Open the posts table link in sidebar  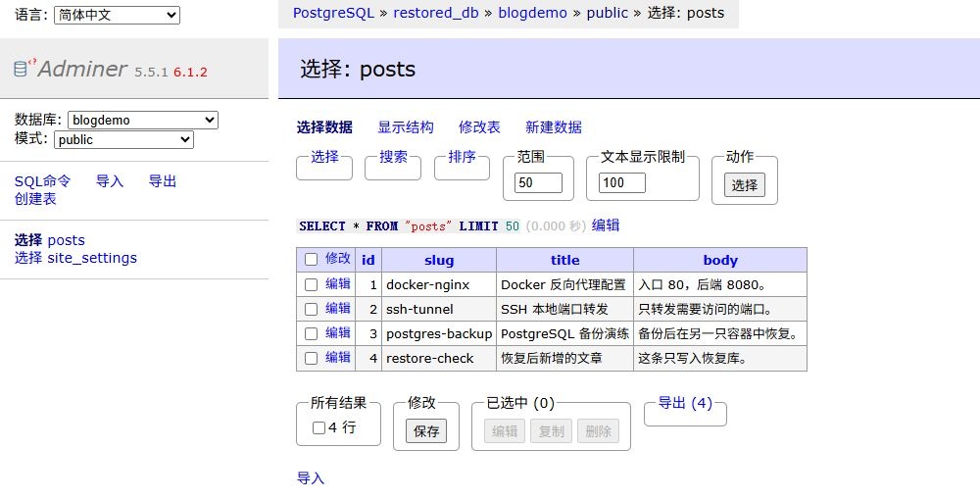tap(67, 240)
